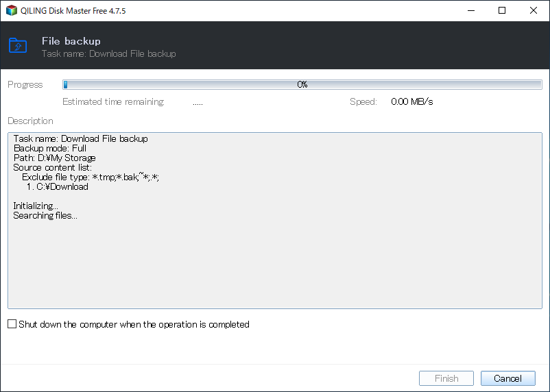The height and width of the screenshot is (392, 550).
Task: Click the Cancel button
Action: (507, 378)
